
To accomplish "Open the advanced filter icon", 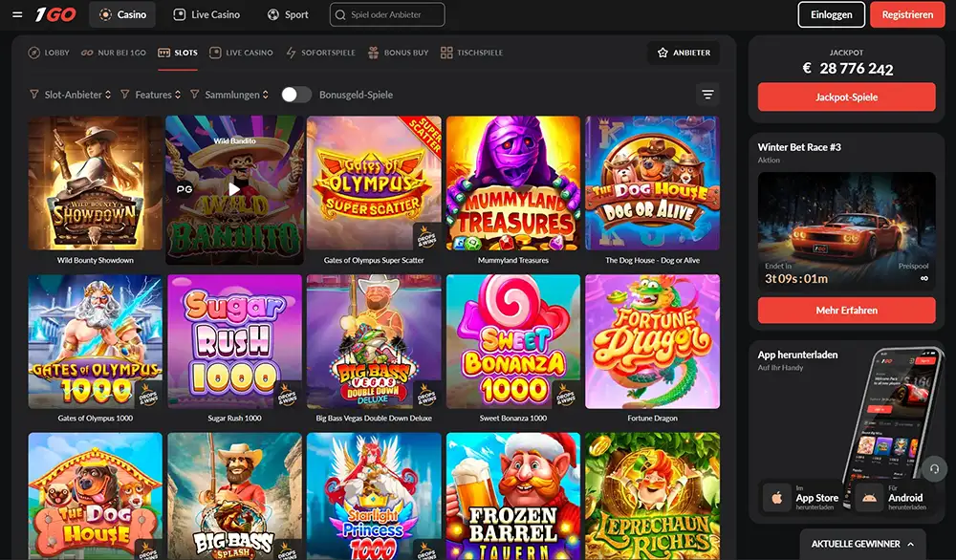I will 707,95.
